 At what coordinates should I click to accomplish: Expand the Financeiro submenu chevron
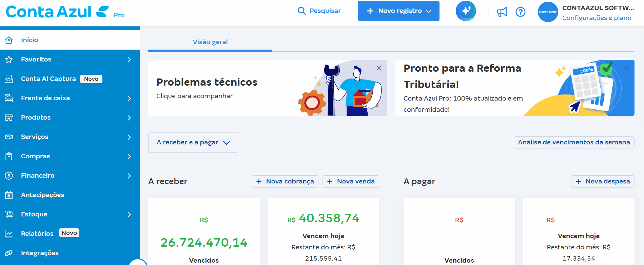click(129, 176)
